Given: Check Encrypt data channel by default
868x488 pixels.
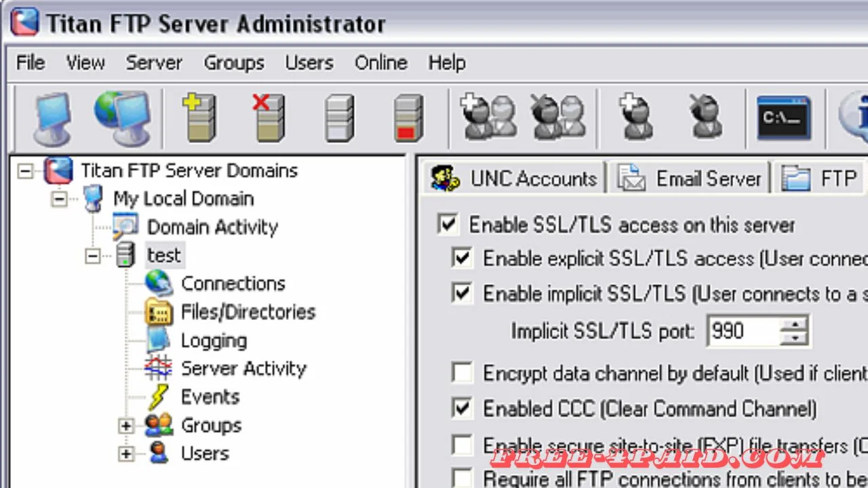Looking at the screenshot, I should [462, 373].
